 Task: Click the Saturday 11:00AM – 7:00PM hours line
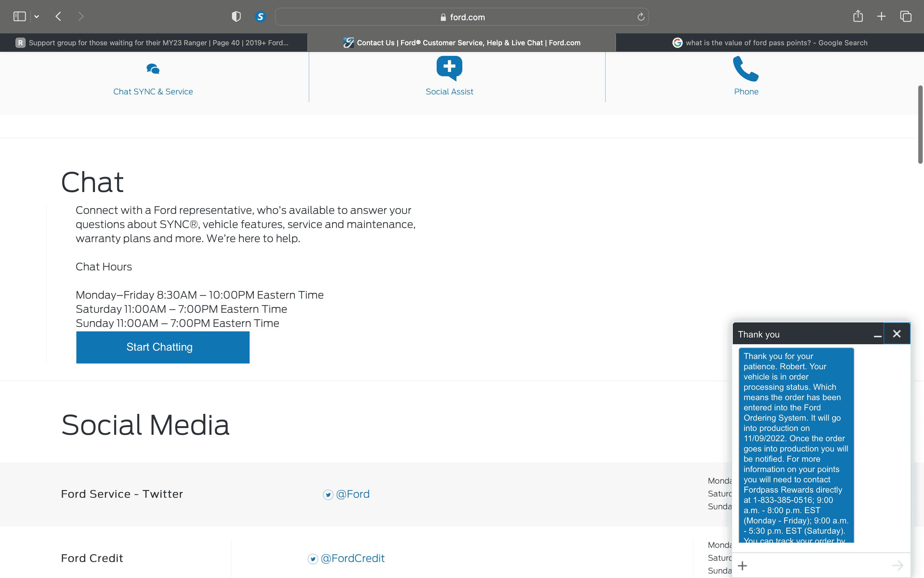click(181, 309)
